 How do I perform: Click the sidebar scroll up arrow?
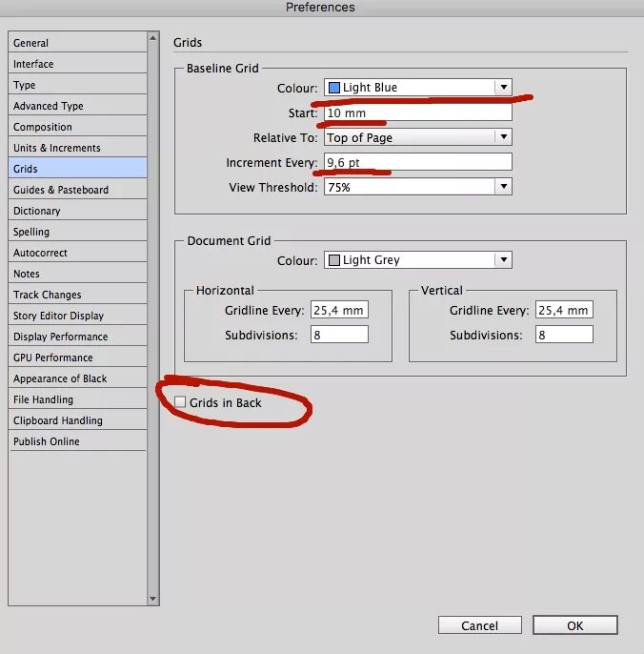pyautogui.click(x=153, y=38)
